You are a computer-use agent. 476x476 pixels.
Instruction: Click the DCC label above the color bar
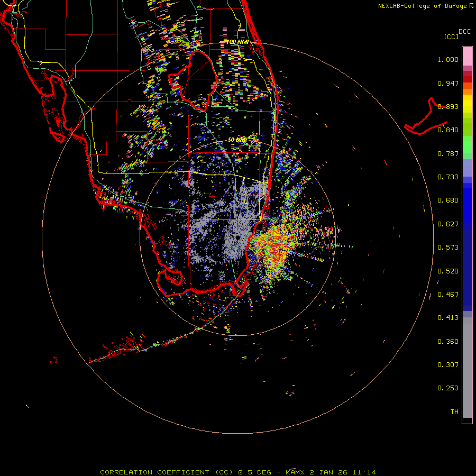pyautogui.click(x=464, y=32)
